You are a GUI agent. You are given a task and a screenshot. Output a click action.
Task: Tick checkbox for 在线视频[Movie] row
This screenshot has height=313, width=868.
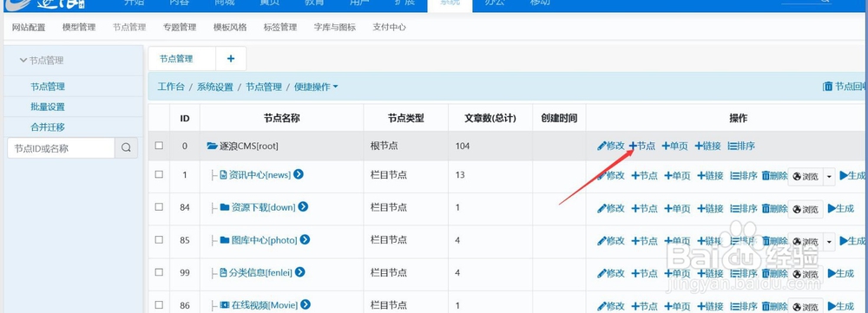tap(159, 304)
